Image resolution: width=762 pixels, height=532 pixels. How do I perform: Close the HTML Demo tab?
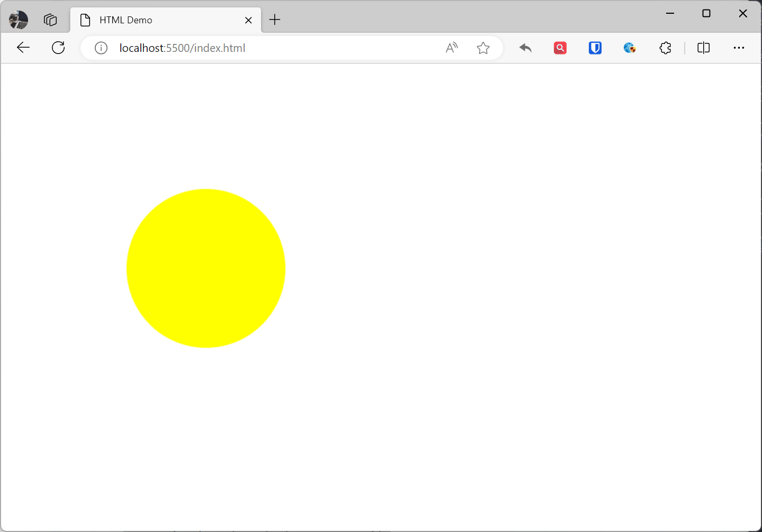click(248, 20)
